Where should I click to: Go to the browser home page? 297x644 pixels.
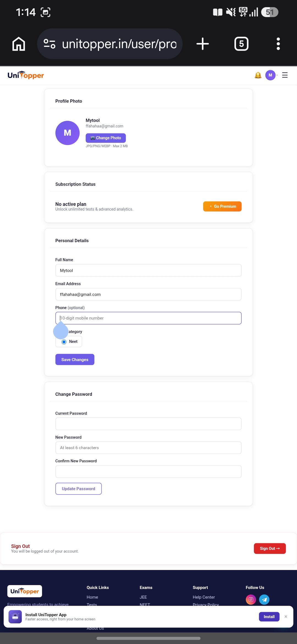click(x=19, y=44)
